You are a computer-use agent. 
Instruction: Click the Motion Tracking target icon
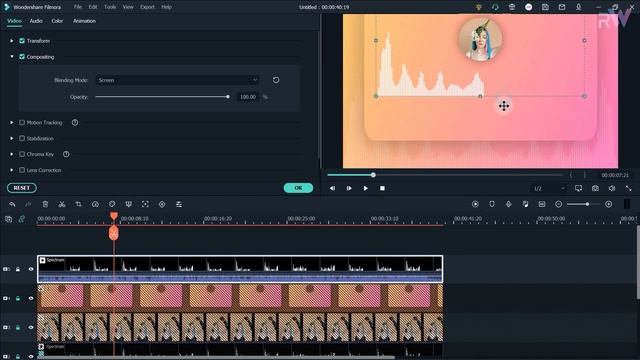(145, 204)
